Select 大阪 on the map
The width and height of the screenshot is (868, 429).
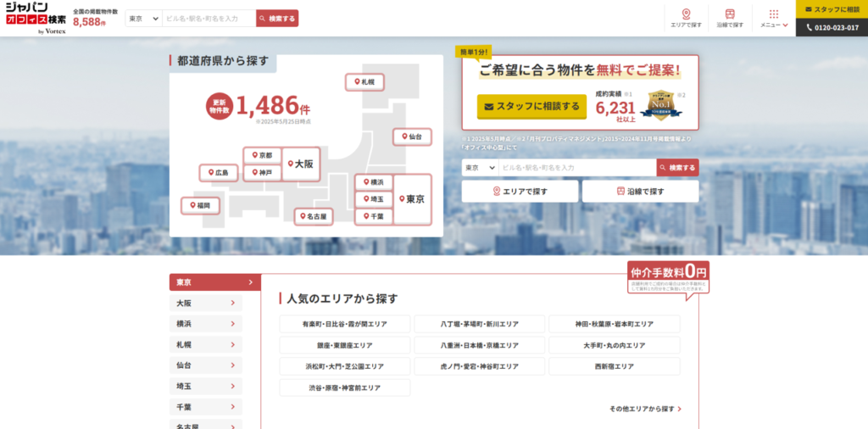pos(301,164)
